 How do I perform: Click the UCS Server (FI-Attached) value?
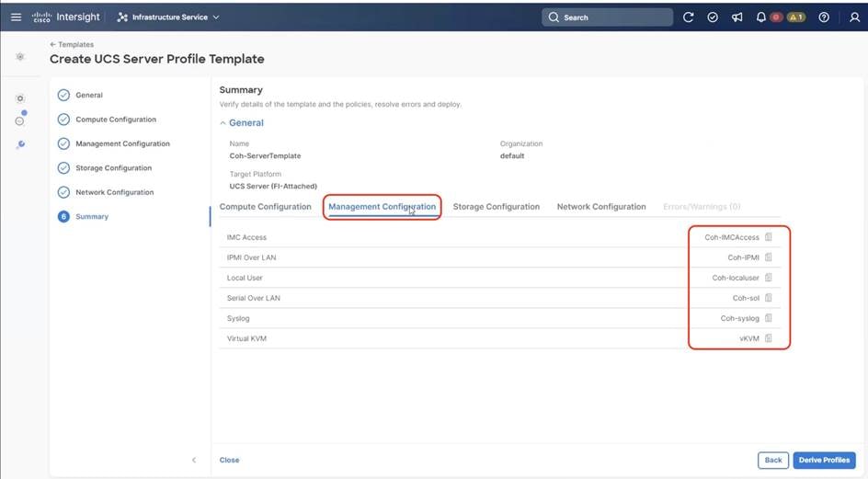click(x=273, y=186)
